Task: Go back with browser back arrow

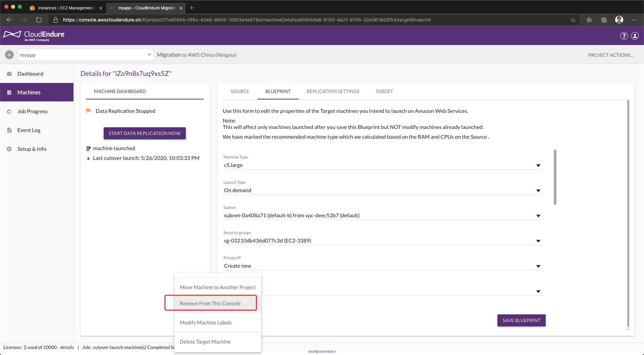Action: click(x=9, y=20)
